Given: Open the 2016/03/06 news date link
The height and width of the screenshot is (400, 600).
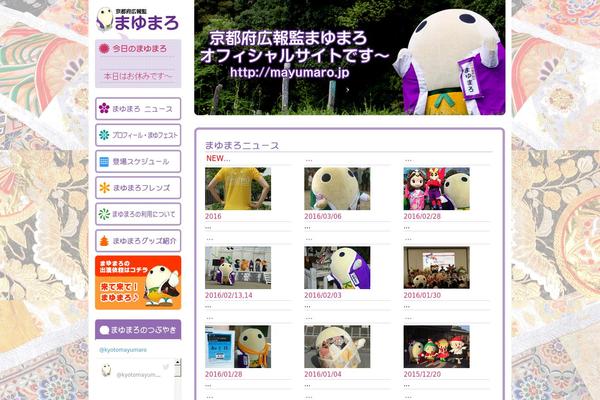Looking at the screenshot, I should click(x=323, y=216).
